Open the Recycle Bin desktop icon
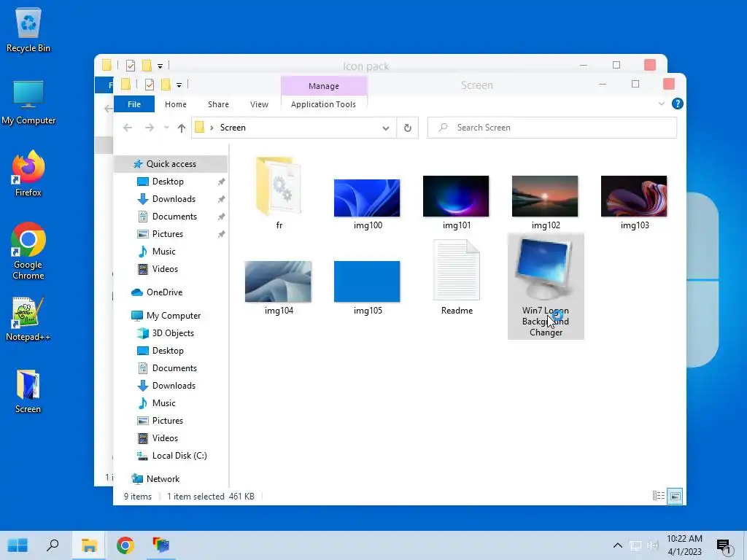The height and width of the screenshot is (560, 747). 28,31
